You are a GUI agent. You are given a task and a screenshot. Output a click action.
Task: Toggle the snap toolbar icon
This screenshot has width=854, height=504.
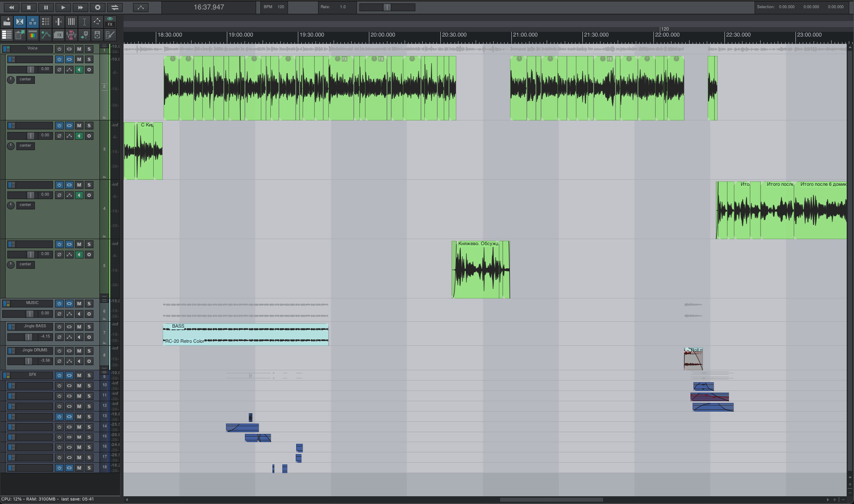click(59, 22)
